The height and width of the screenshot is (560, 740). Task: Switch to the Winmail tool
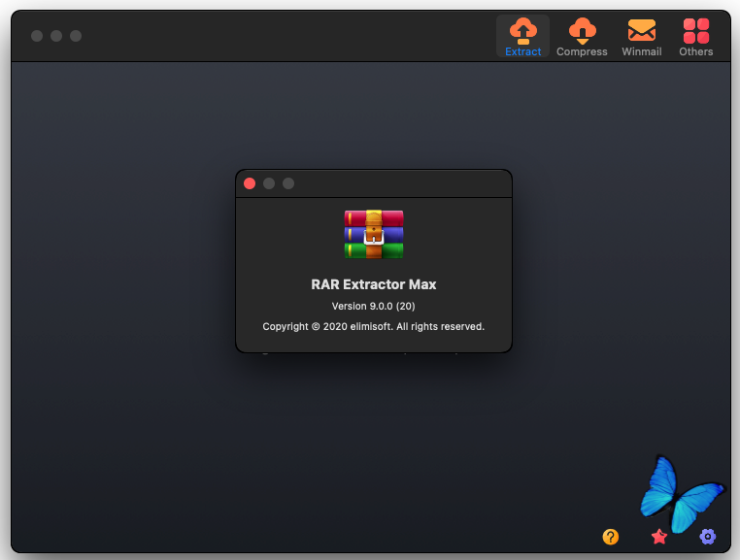(x=641, y=36)
